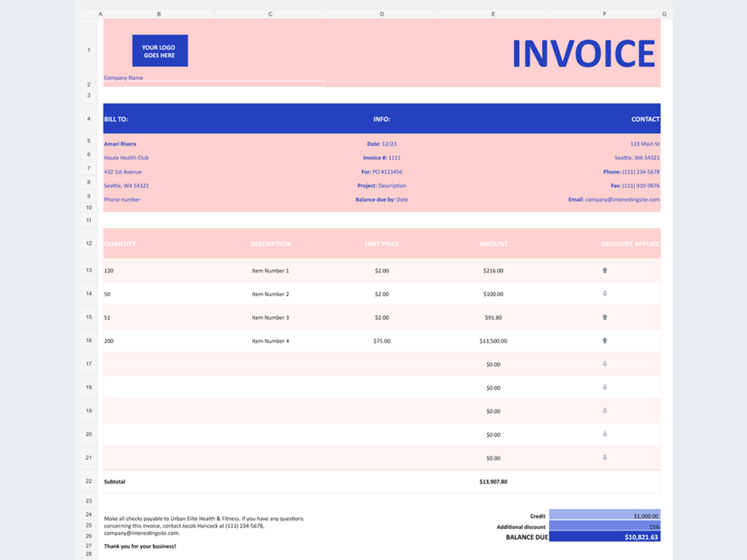This screenshot has width=747, height=560.
Task: Click the $91.80 amount cell
Action: [493, 317]
